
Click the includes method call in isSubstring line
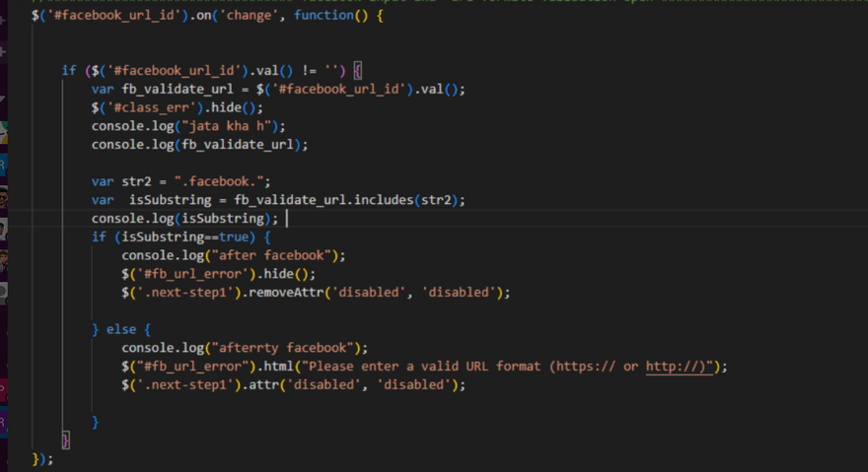[384, 200]
